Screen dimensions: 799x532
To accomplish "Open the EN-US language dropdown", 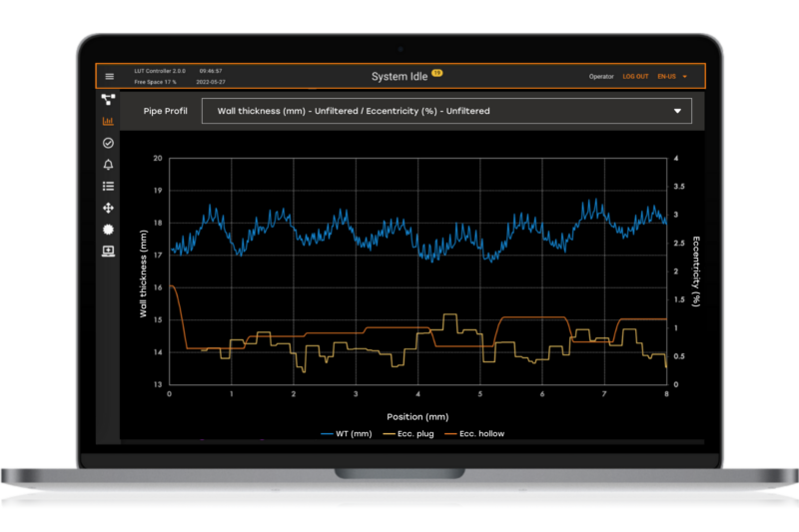I will (672, 77).
